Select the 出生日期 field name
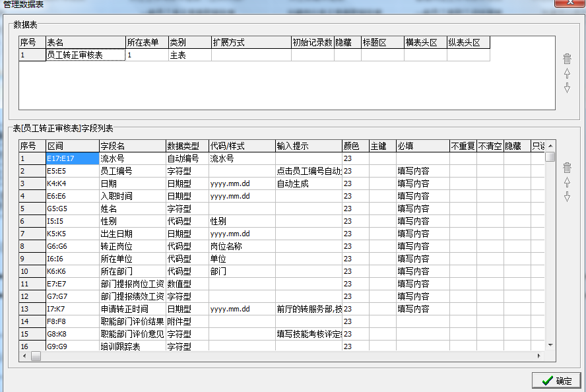Image resolution: width=586 pixels, height=392 pixels. [132, 234]
